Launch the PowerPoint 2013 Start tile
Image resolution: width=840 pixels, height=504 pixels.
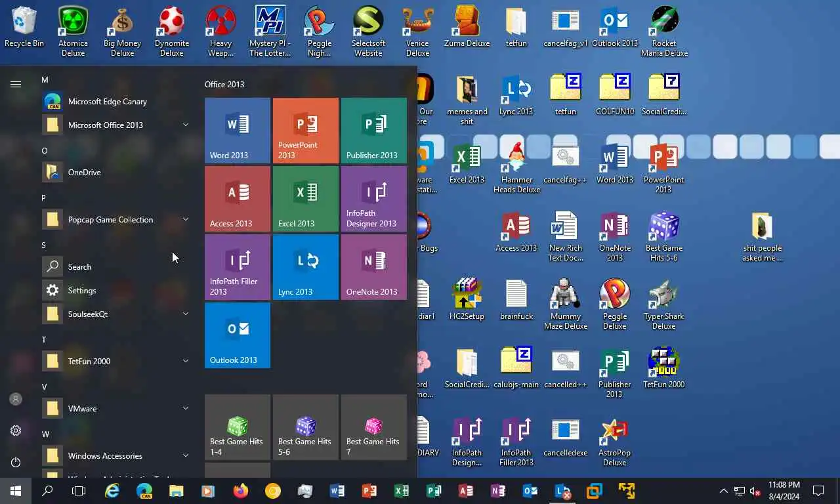[x=306, y=131]
